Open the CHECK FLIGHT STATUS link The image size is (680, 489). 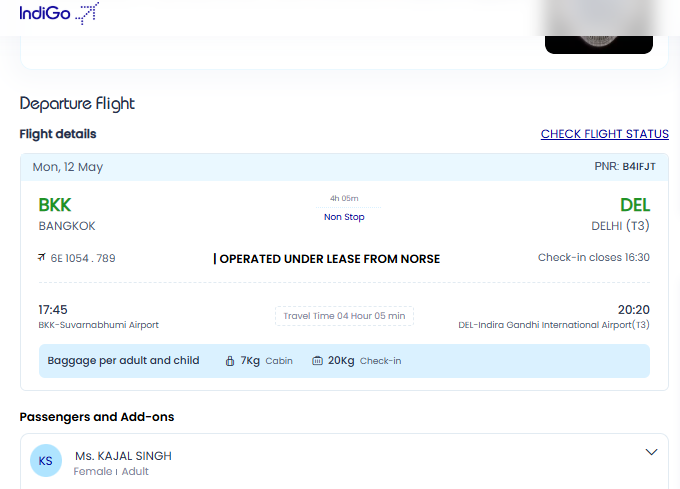pyautogui.click(x=605, y=134)
